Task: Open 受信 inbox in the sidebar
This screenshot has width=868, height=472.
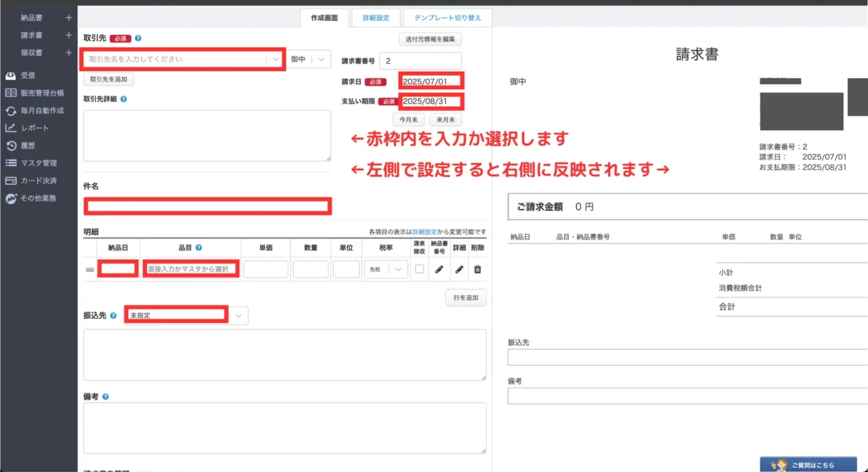Action: [28, 75]
